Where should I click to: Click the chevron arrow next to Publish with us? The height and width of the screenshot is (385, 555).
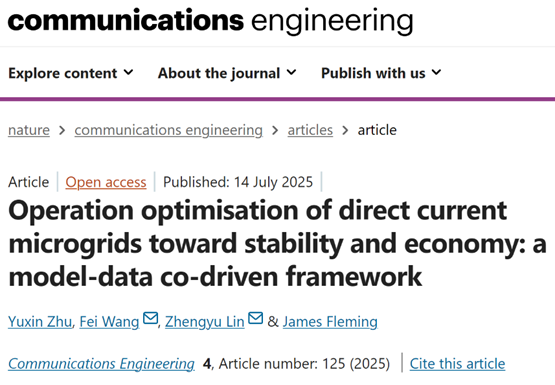tap(436, 73)
